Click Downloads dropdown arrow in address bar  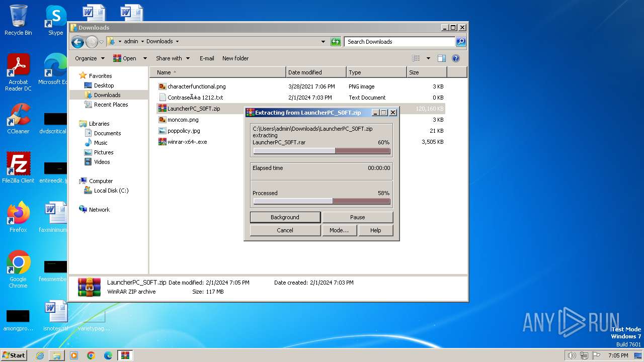coord(177,42)
